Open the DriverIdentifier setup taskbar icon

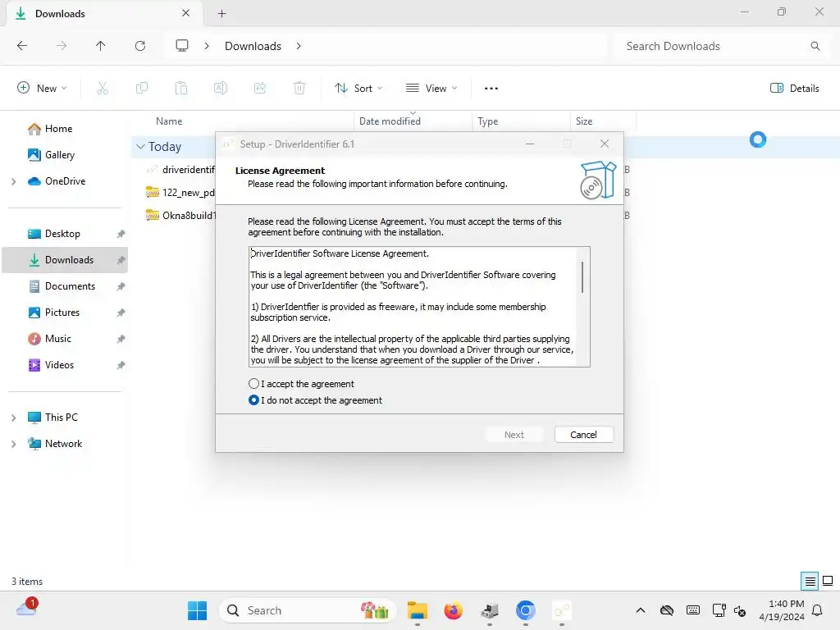[561, 610]
